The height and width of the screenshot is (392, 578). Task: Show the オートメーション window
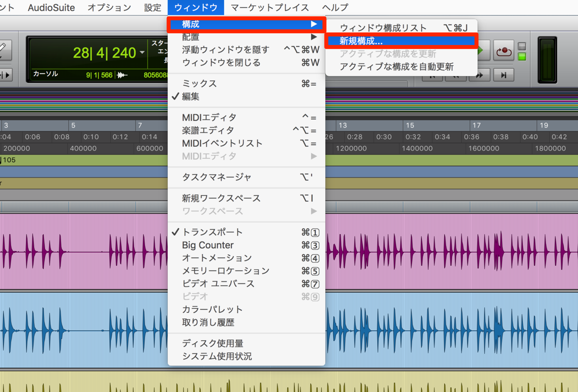click(246, 258)
